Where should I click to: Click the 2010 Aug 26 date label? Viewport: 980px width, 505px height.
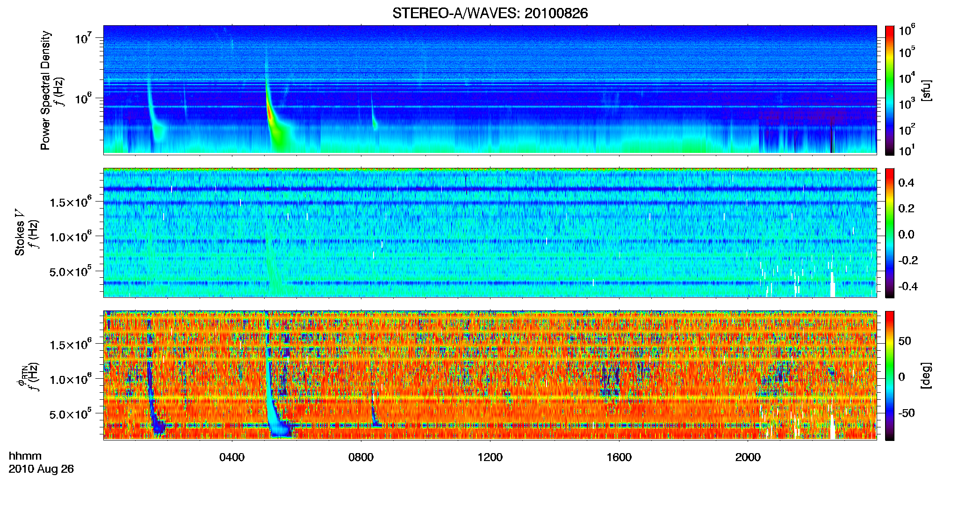click(41, 469)
